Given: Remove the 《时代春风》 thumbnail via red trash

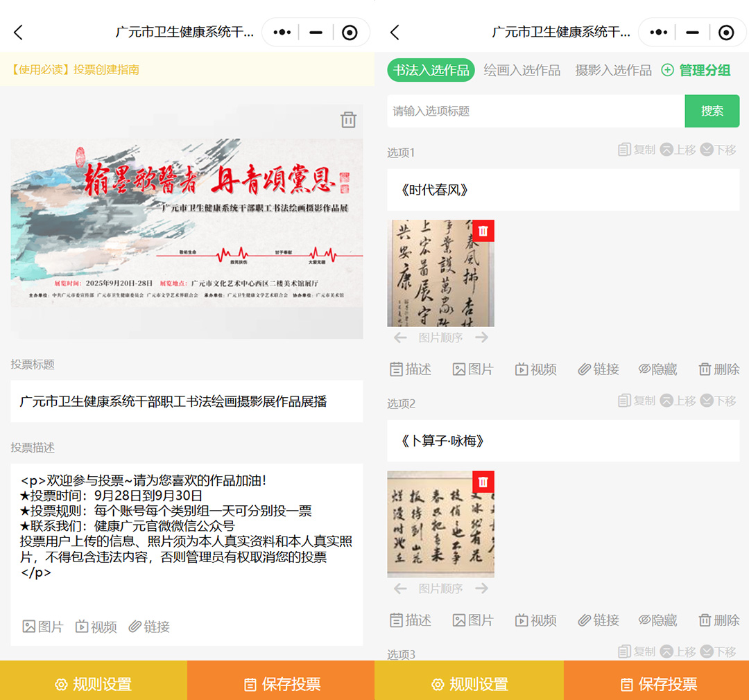Looking at the screenshot, I should 483,231.
